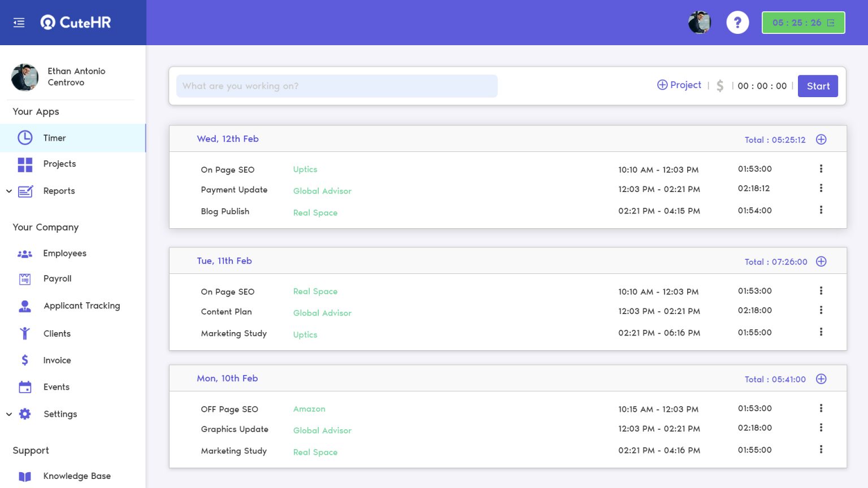The image size is (868, 488).
Task: Expand the Settings menu chevron
Action: pos(9,414)
